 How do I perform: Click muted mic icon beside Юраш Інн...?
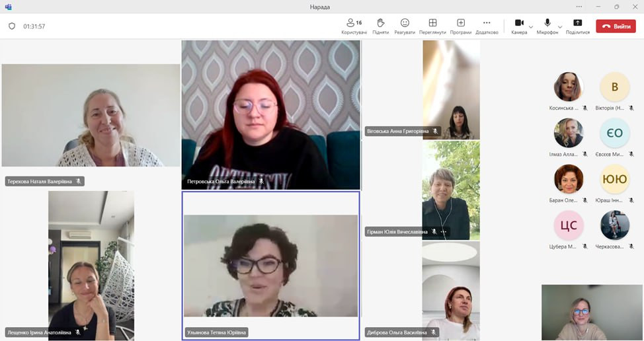[x=631, y=201]
